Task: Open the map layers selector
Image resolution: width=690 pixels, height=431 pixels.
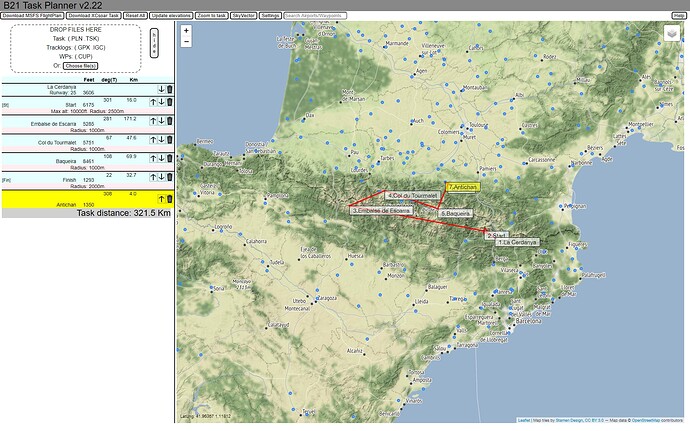Action: tap(672, 33)
